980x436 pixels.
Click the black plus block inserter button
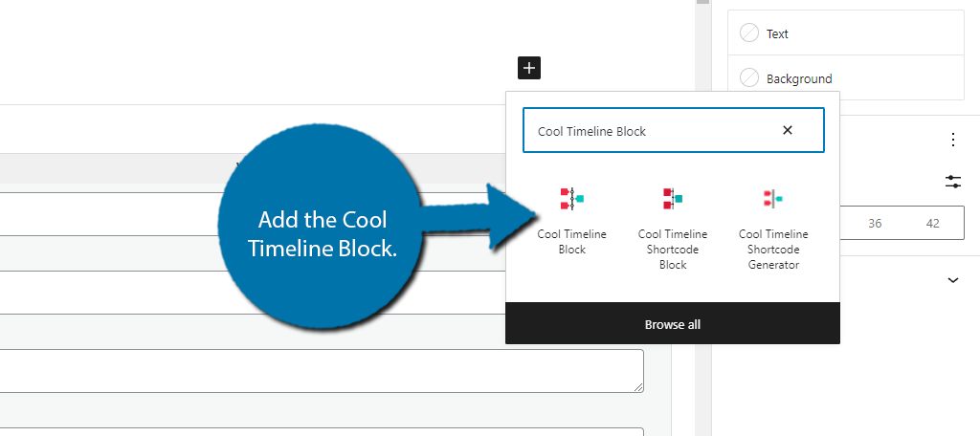coord(529,68)
